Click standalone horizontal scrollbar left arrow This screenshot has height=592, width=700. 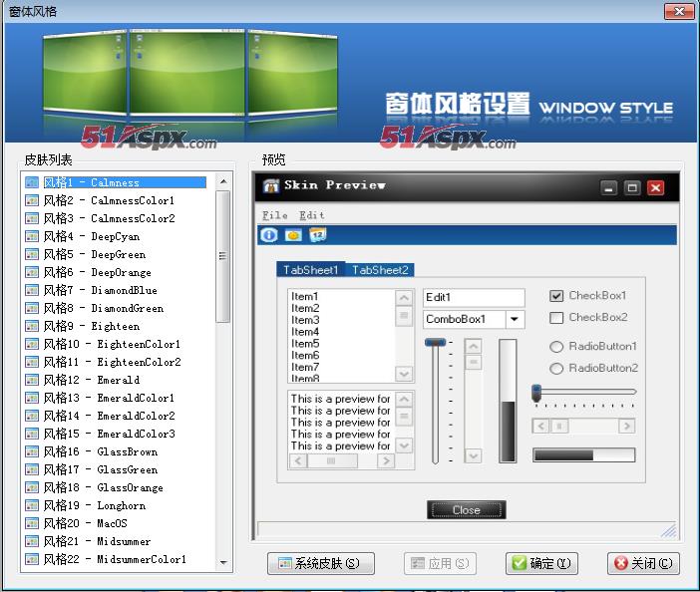(541, 426)
